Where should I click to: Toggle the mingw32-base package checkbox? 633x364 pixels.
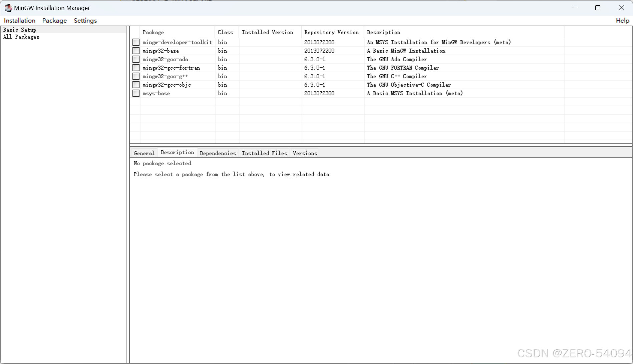pos(136,51)
